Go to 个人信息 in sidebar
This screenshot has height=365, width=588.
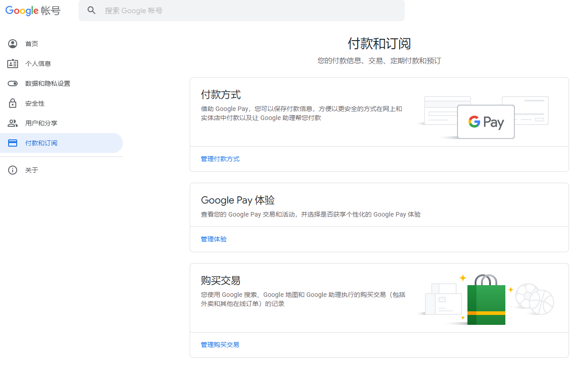pyautogui.click(x=61, y=64)
